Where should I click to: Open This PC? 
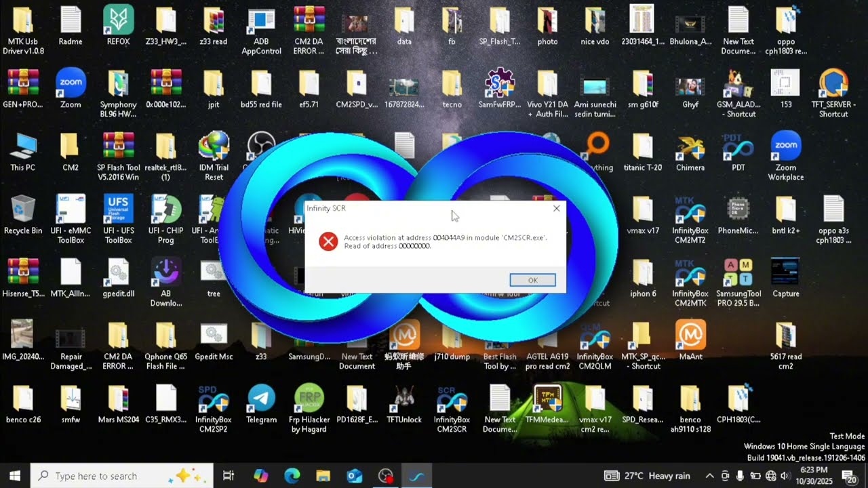(x=23, y=152)
